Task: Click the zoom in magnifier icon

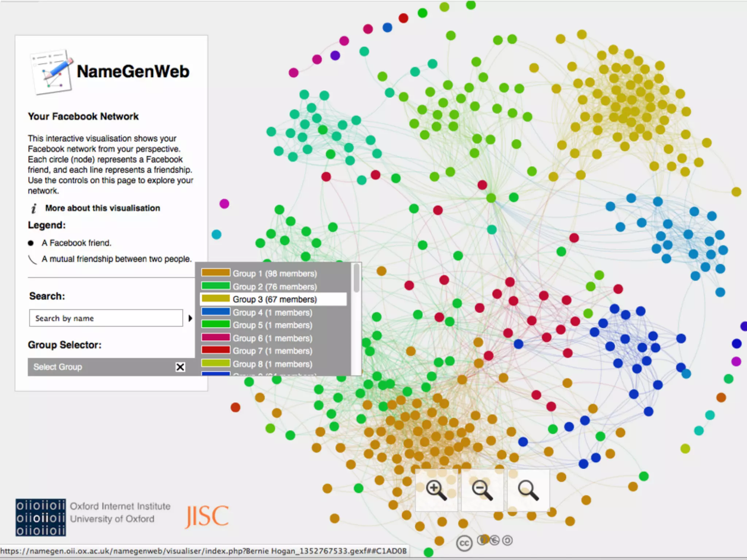Action: [436, 490]
